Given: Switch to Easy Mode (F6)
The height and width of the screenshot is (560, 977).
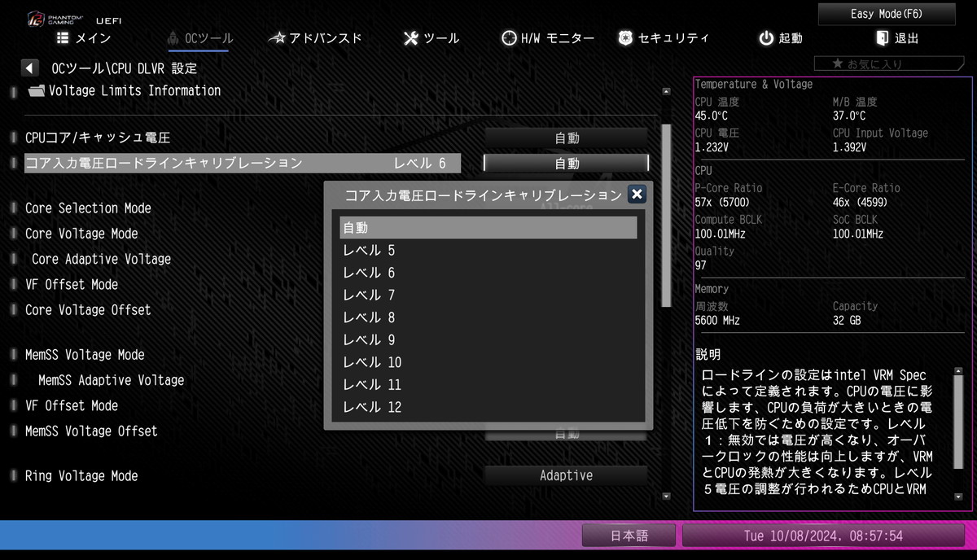Looking at the screenshot, I should tap(887, 14).
